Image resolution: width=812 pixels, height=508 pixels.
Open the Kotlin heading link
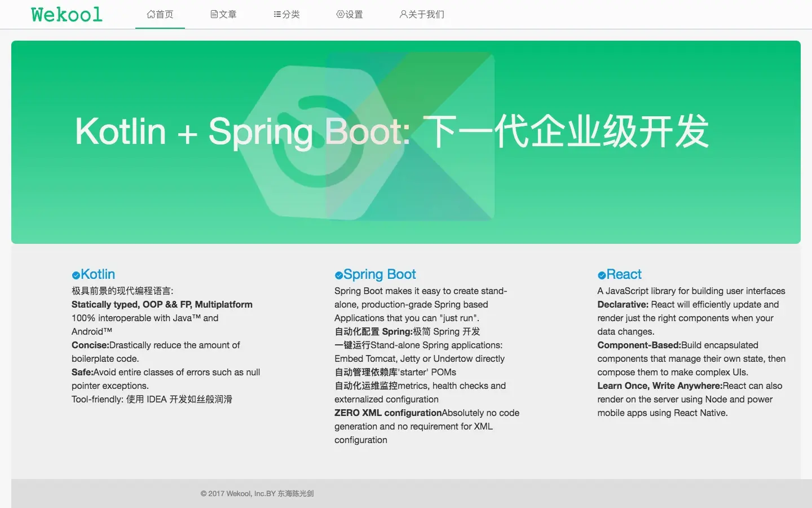point(98,274)
